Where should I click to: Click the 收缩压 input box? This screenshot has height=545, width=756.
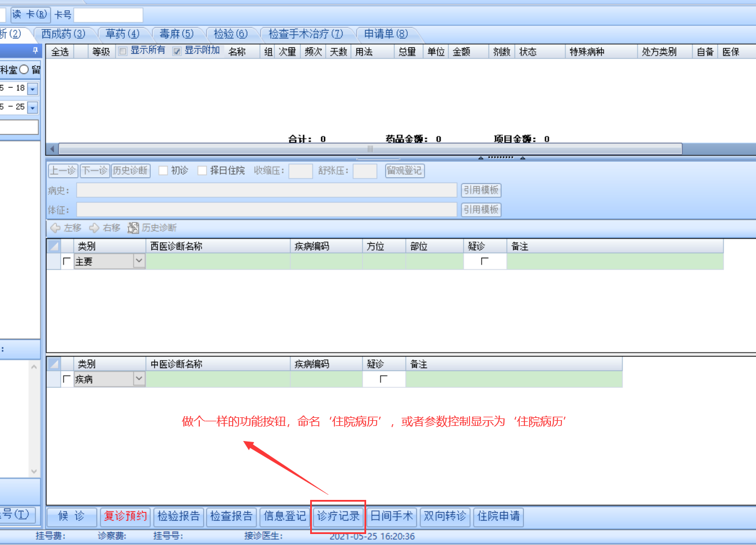pos(300,171)
